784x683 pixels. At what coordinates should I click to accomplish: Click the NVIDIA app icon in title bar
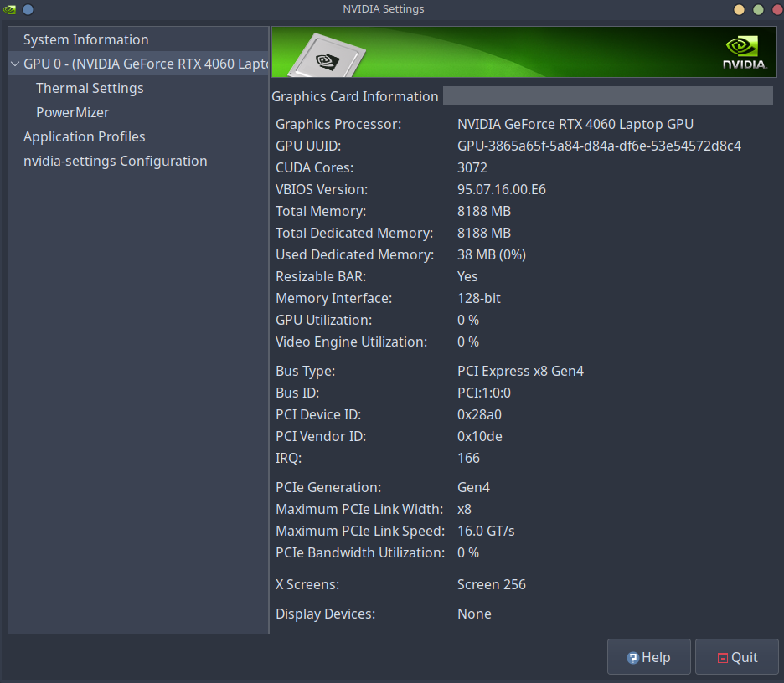pos(9,9)
